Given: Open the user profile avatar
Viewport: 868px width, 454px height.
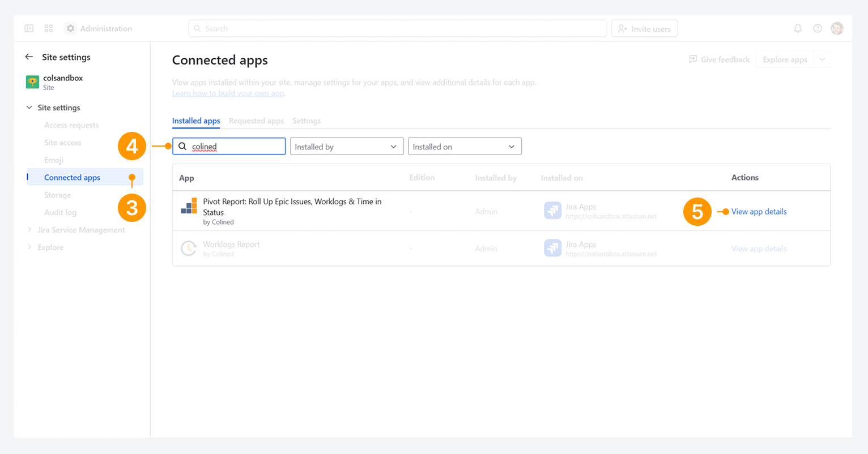Looking at the screenshot, I should 837,28.
